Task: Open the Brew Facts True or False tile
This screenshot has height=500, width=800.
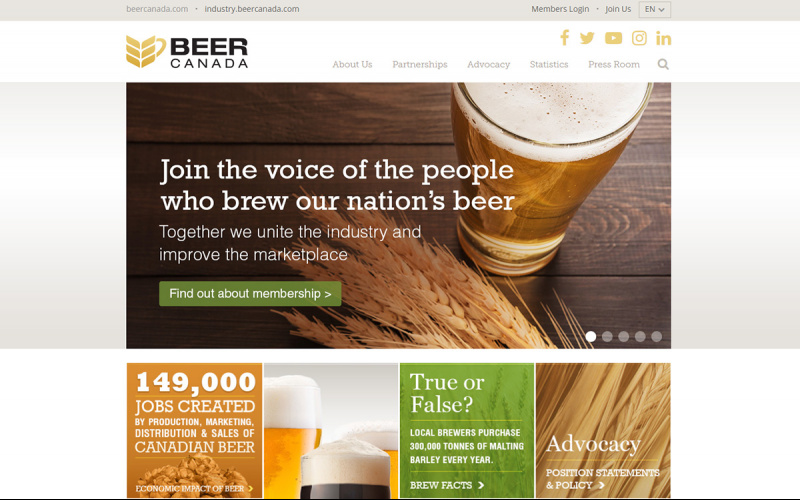Action: (467, 430)
